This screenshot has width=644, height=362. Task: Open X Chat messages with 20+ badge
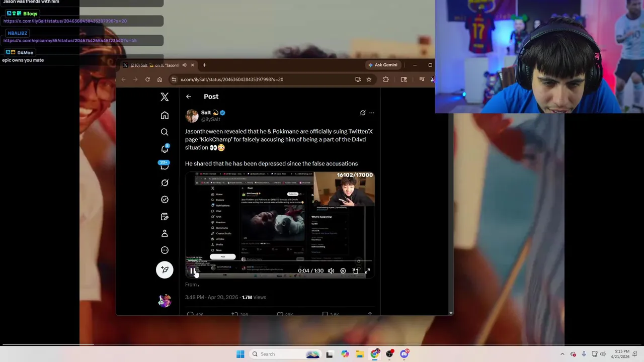pyautogui.click(x=164, y=165)
